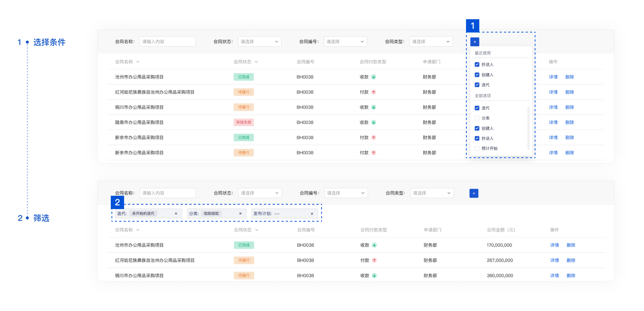Image resolution: width=644 pixels, height=311 pixels.
Task: Click the 收款 arrow icon in upper 铜川市 row
Action: 374,107
